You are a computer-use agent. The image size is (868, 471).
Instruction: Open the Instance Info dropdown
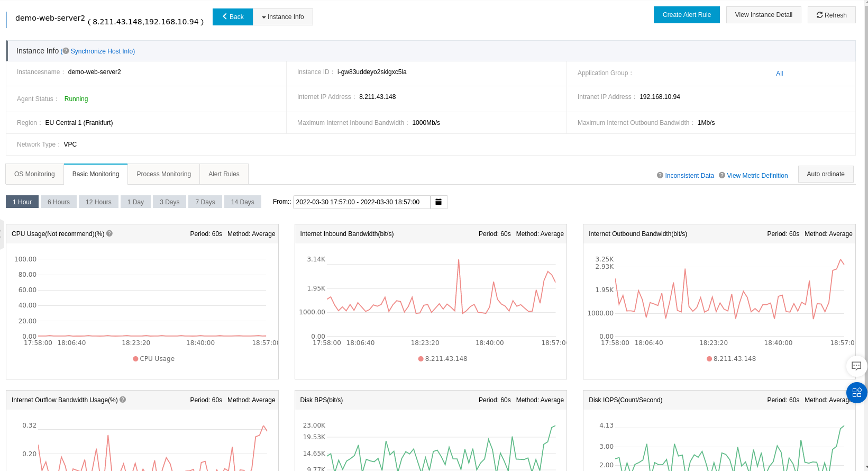[283, 17]
